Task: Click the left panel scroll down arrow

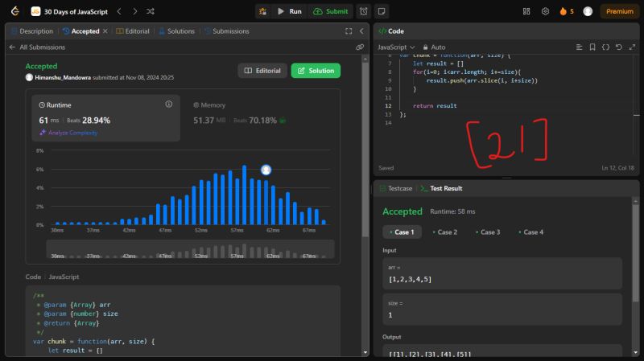Action: [365, 352]
